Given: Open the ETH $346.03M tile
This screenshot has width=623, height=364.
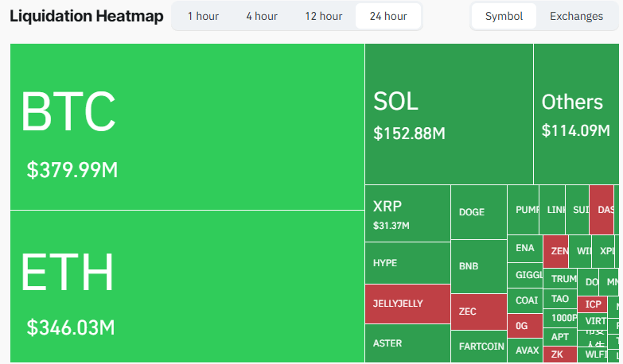Looking at the screenshot, I should point(187,286).
